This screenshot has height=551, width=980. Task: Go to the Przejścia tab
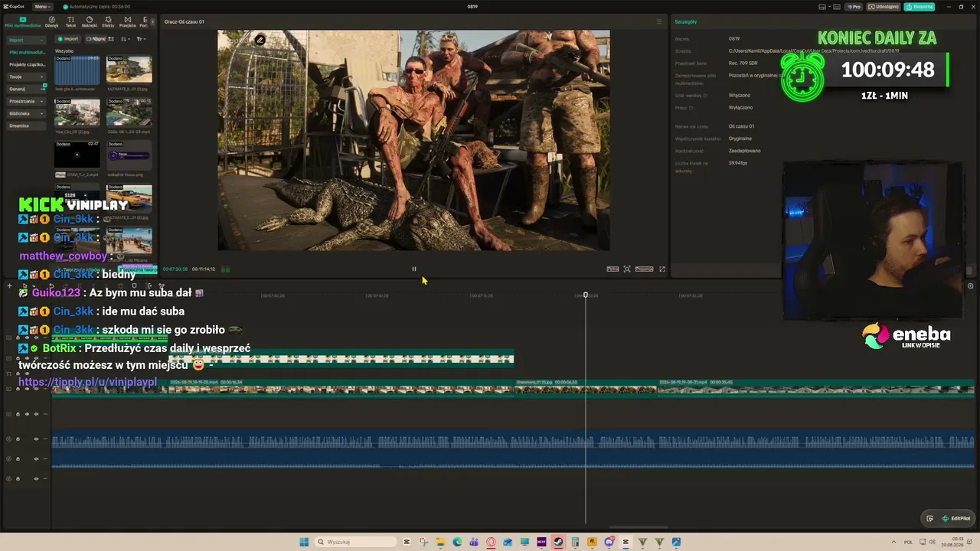127,21
